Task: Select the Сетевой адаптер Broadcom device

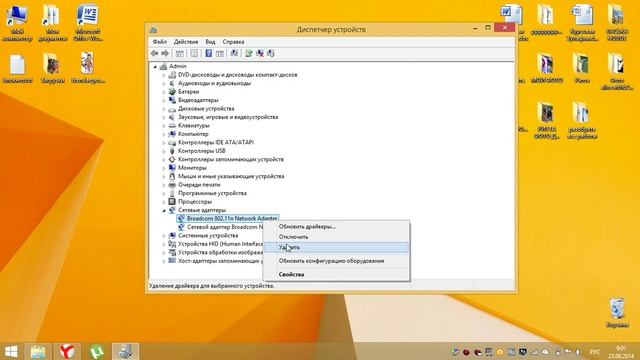Action: 225,227
